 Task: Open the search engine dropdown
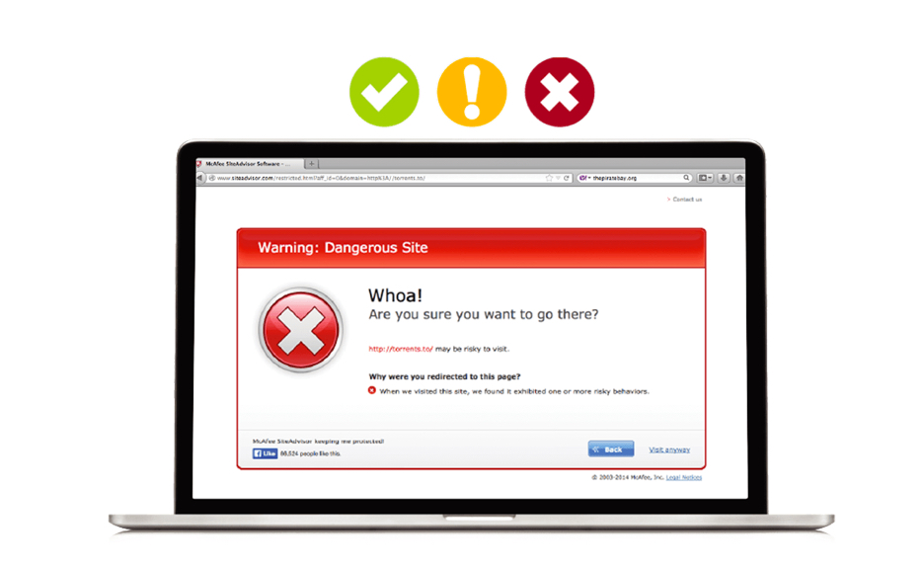[x=584, y=178]
